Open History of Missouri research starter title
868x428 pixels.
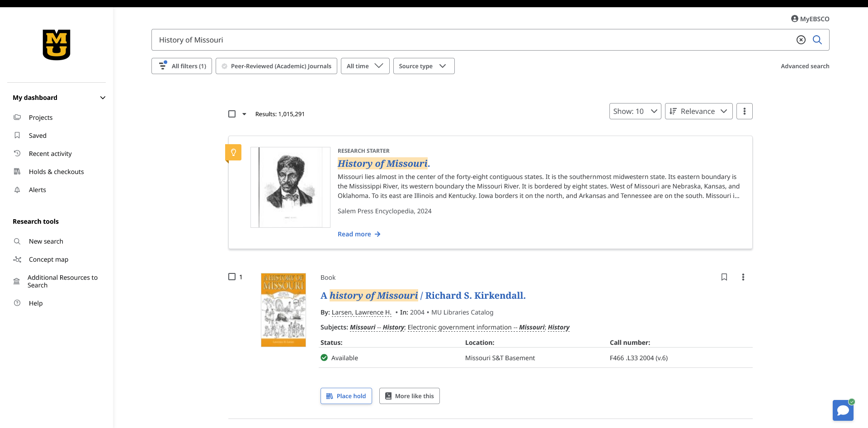pos(383,163)
